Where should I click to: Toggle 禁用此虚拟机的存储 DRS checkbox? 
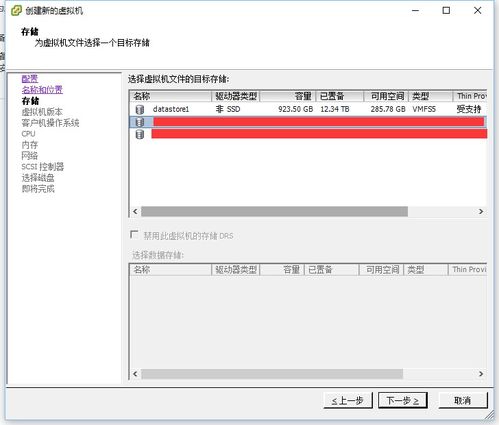click(134, 235)
